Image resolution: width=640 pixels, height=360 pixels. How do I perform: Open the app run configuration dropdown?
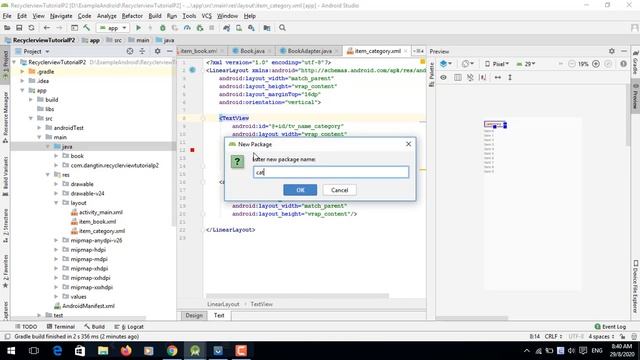113,28
